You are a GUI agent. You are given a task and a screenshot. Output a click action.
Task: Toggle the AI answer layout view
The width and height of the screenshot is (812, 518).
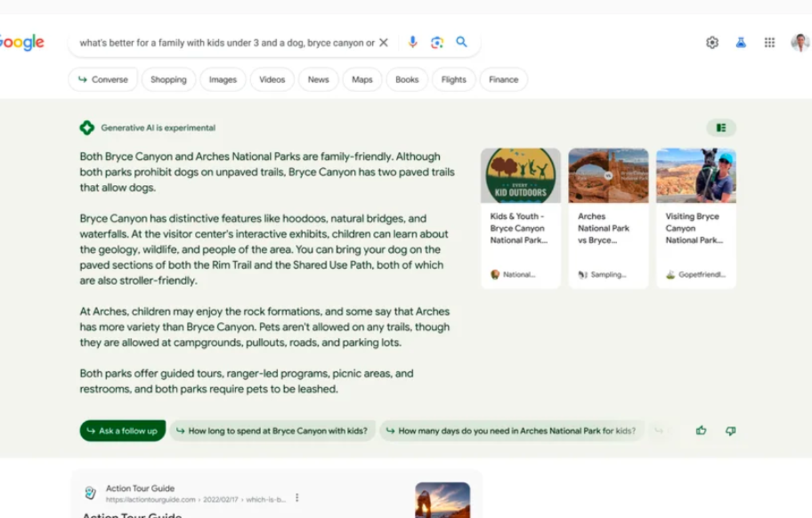721,127
